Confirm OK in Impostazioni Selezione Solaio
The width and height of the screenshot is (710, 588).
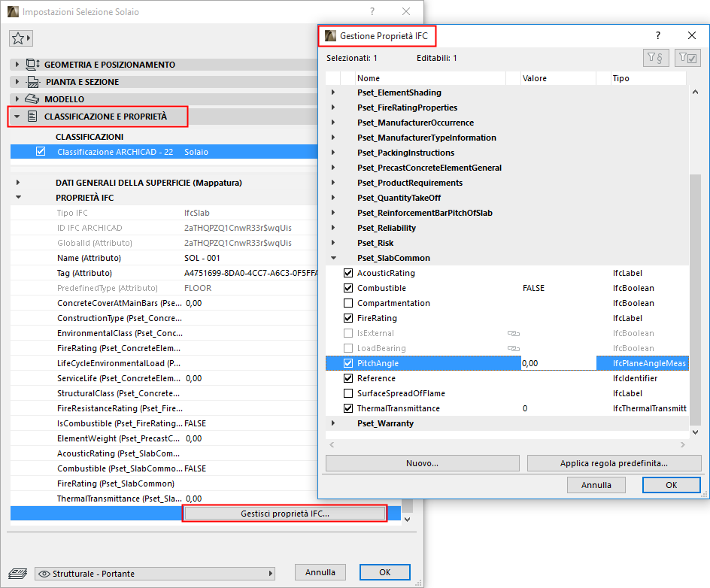tap(385, 572)
